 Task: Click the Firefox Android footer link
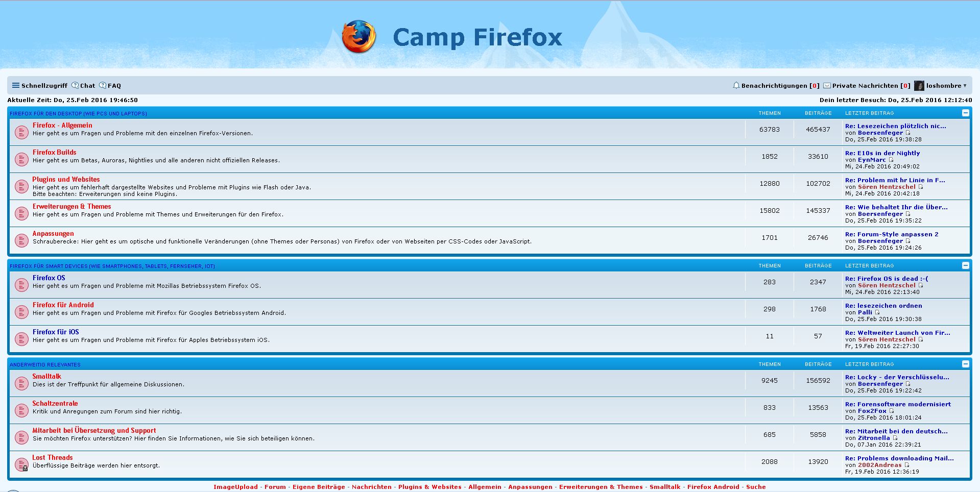tap(713, 487)
